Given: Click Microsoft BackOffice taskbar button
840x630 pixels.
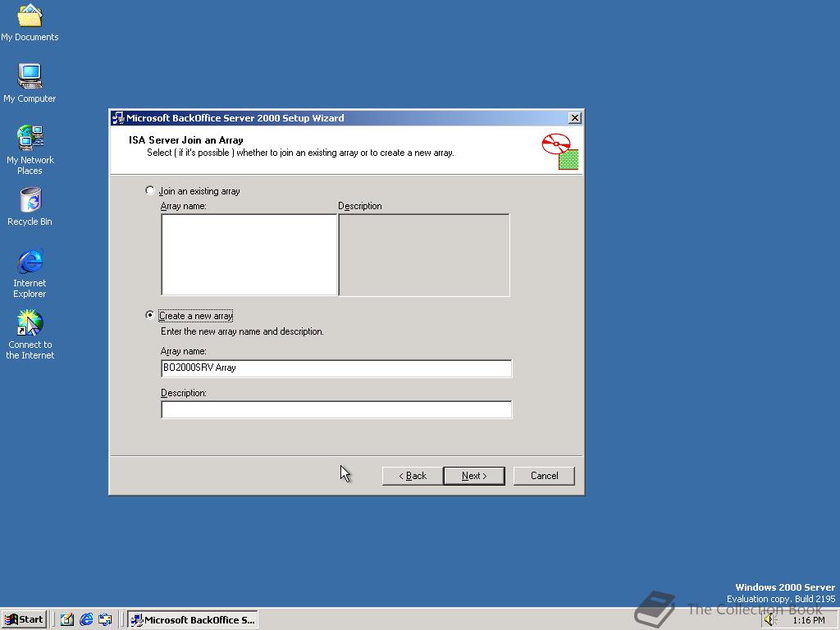Looking at the screenshot, I should (x=193, y=620).
